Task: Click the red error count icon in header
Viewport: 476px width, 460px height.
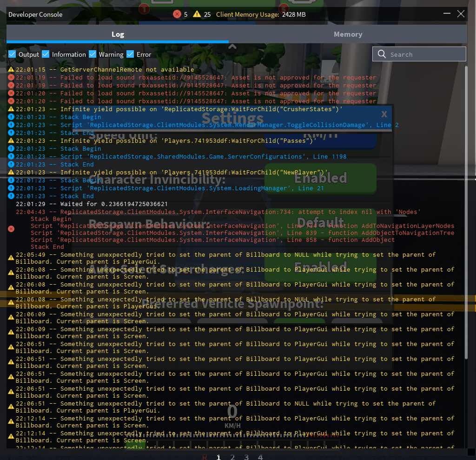Action: click(x=177, y=14)
